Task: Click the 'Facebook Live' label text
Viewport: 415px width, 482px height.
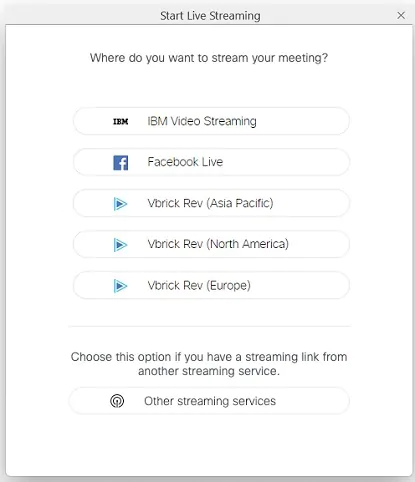Action: pyautogui.click(x=185, y=162)
